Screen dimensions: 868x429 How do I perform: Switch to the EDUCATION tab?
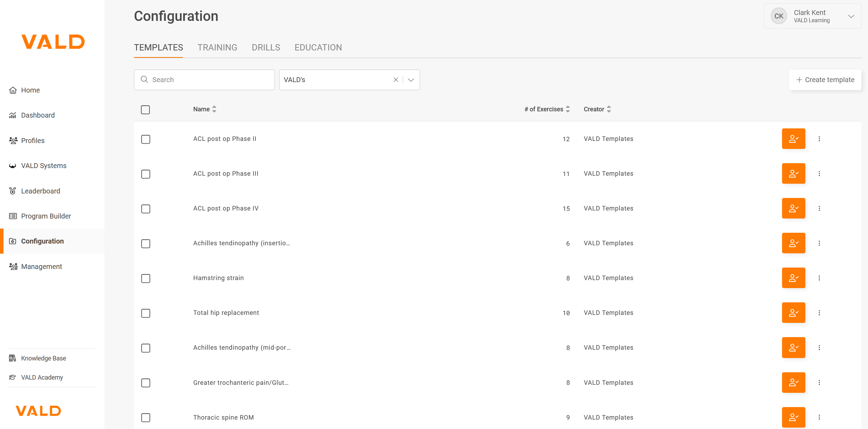click(318, 48)
